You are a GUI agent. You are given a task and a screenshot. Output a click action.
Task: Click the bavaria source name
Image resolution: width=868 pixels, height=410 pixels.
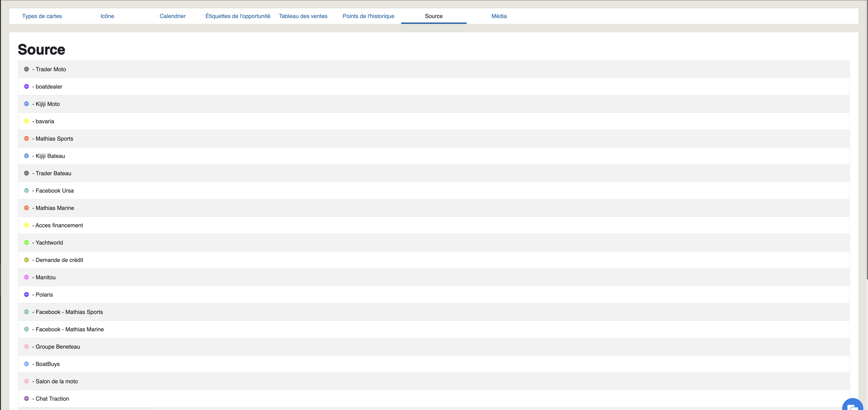point(45,121)
